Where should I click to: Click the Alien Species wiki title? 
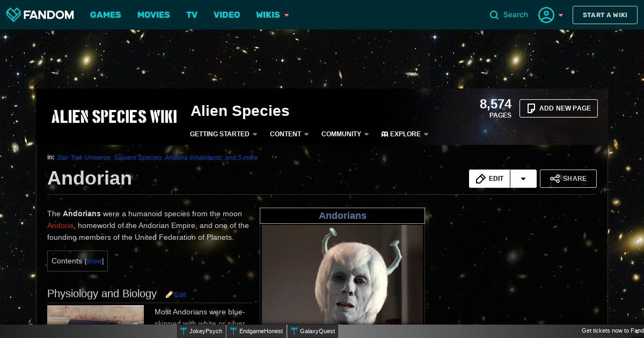point(240,111)
